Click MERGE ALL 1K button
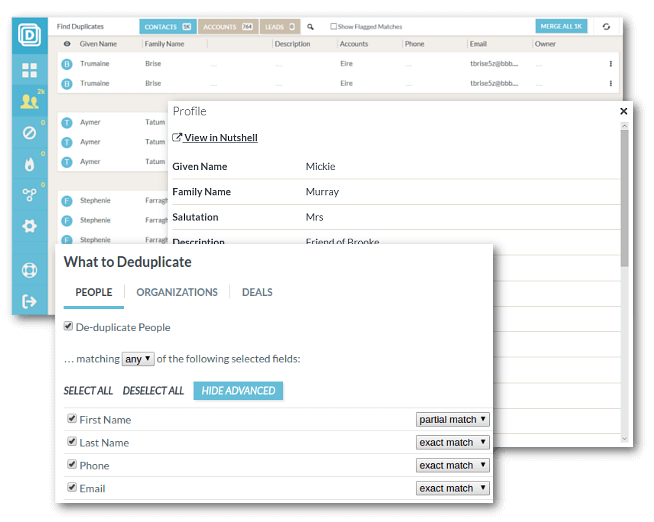Image resolution: width=654 pixels, height=522 pixels. tap(561, 26)
